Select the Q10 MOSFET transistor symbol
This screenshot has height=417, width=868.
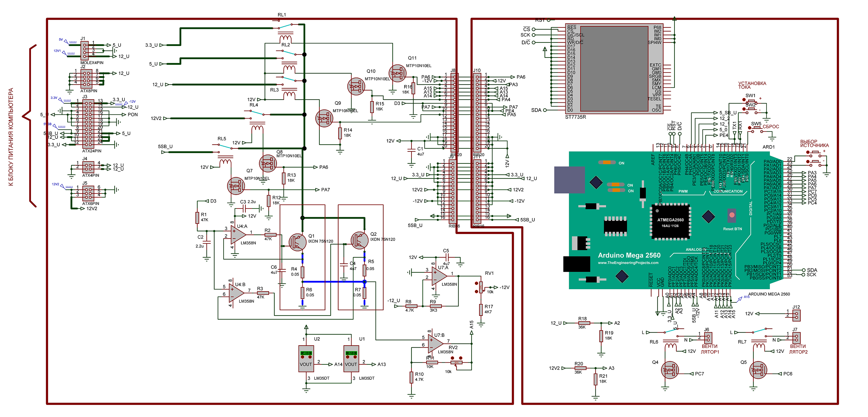pyautogui.click(x=356, y=86)
